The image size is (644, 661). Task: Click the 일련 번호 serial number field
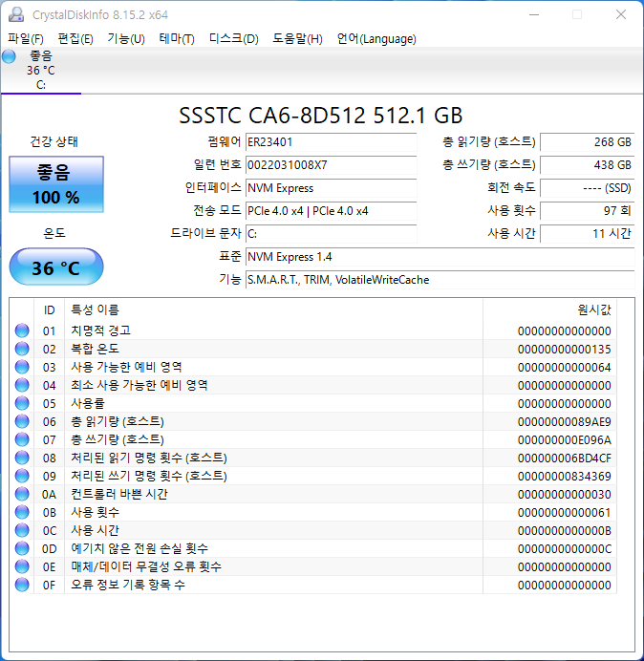(x=331, y=164)
